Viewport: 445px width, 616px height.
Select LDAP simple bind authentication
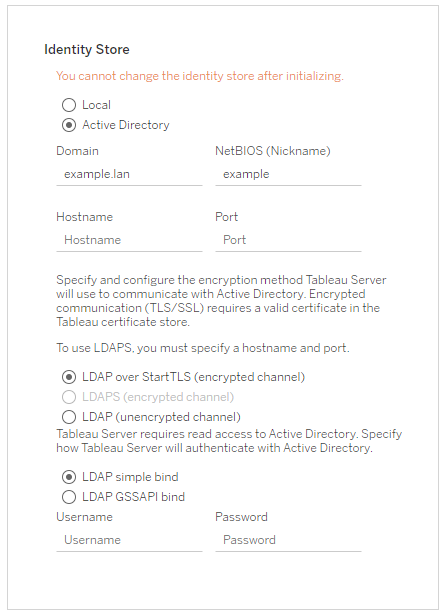coord(69,477)
